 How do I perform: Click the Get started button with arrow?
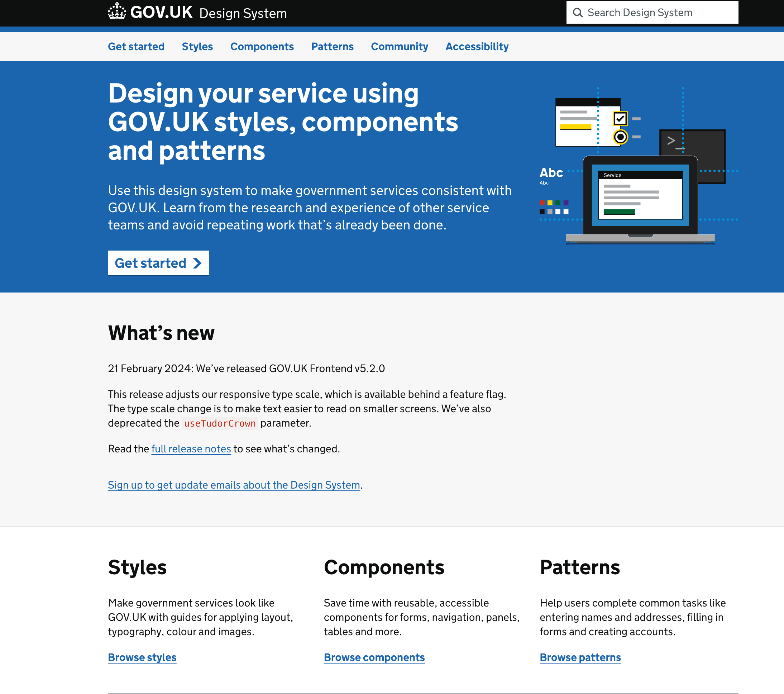[x=159, y=263]
